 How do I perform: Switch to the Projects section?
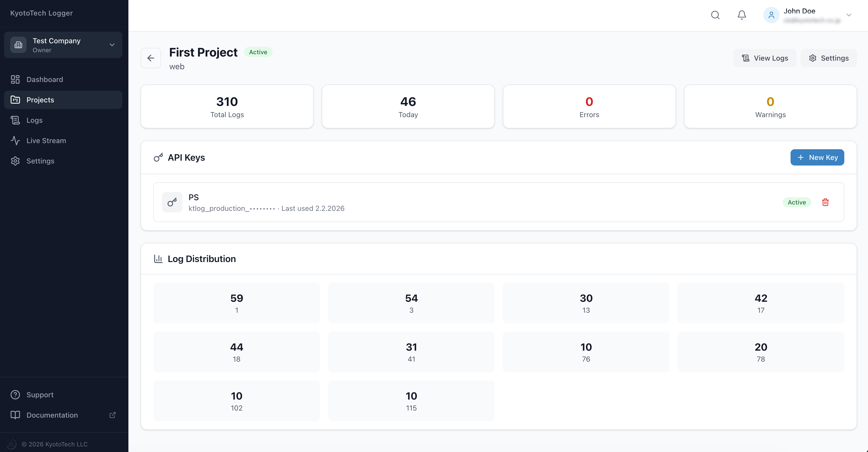click(40, 100)
